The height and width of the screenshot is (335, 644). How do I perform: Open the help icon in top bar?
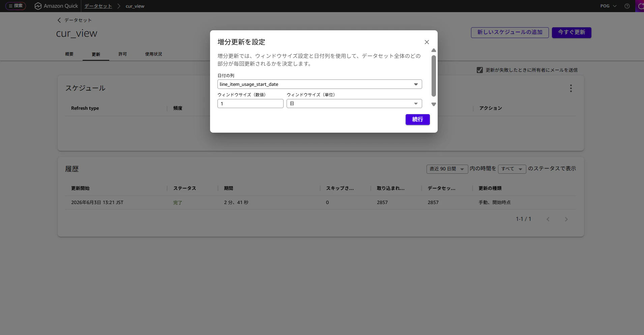(x=627, y=6)
